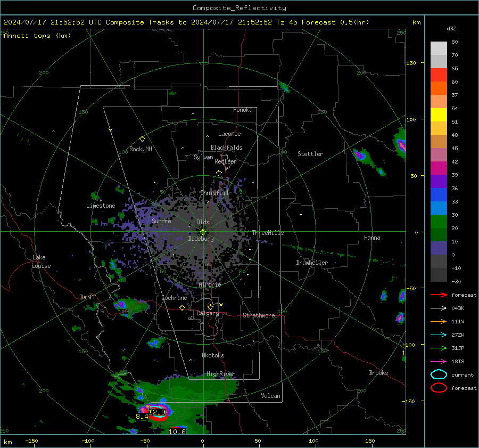Click the Blackfalds city label
The width and height of the screenshot is (479, 448).
click(226, 148)
